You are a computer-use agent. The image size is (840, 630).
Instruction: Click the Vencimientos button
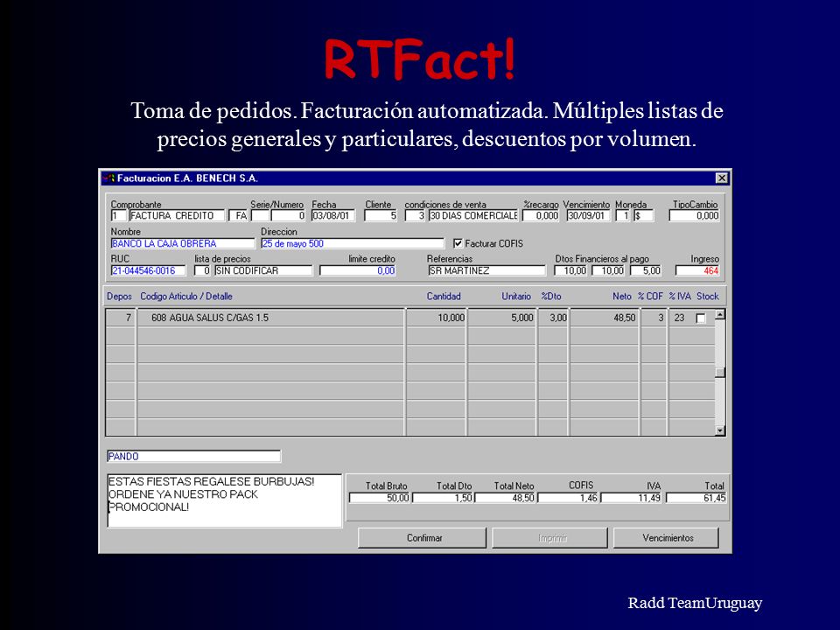pos(666,537)
